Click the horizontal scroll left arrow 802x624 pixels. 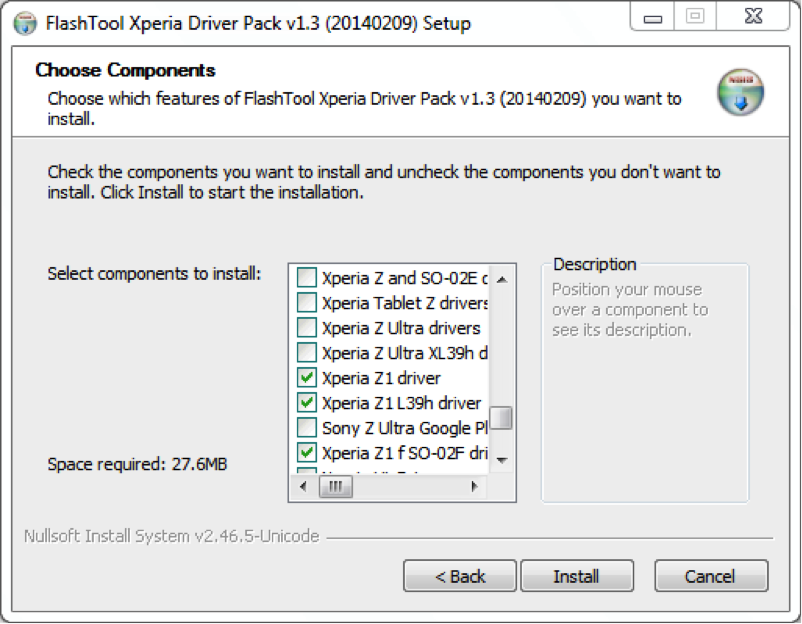coord(303,486)
